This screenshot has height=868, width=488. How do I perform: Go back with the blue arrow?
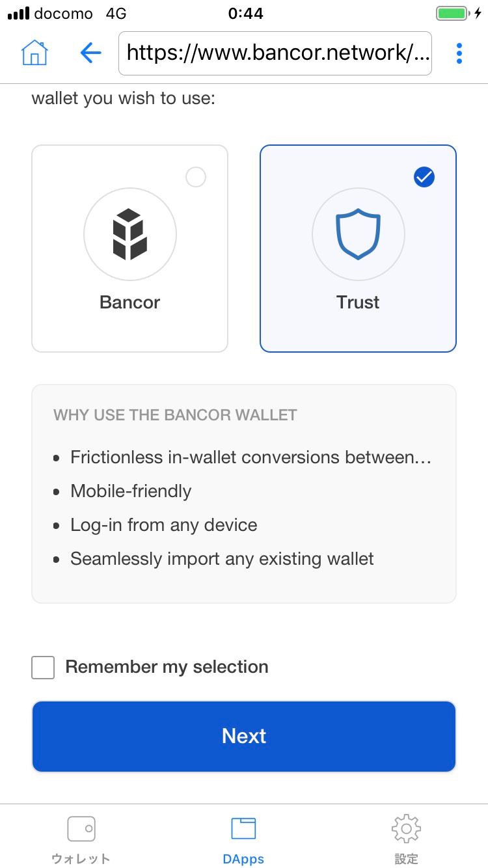(x=90, y=53)
